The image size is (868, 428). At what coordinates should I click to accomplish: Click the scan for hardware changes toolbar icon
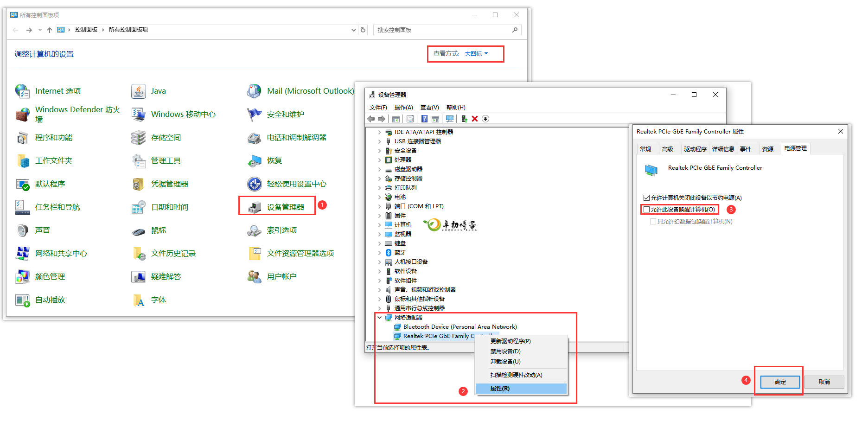pos(449,119)
